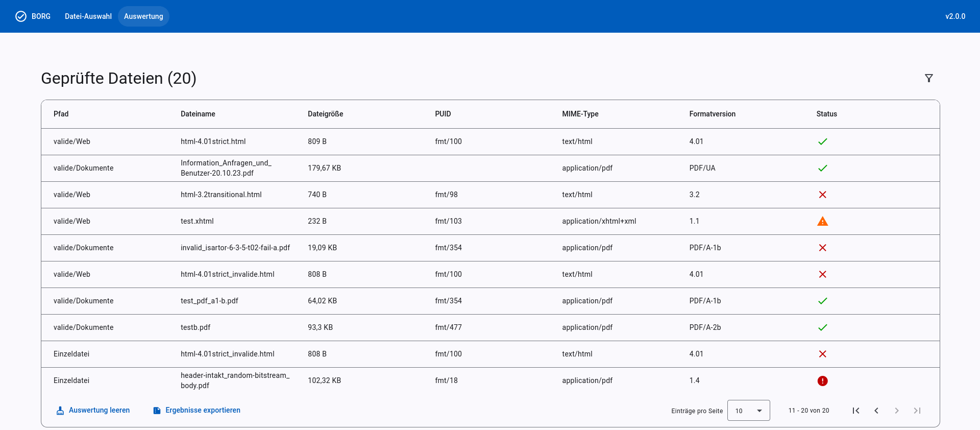This screenshot has height=430, width=980.
Task: Click the PDF/A-2b format version cell
Action: point(705,327)
